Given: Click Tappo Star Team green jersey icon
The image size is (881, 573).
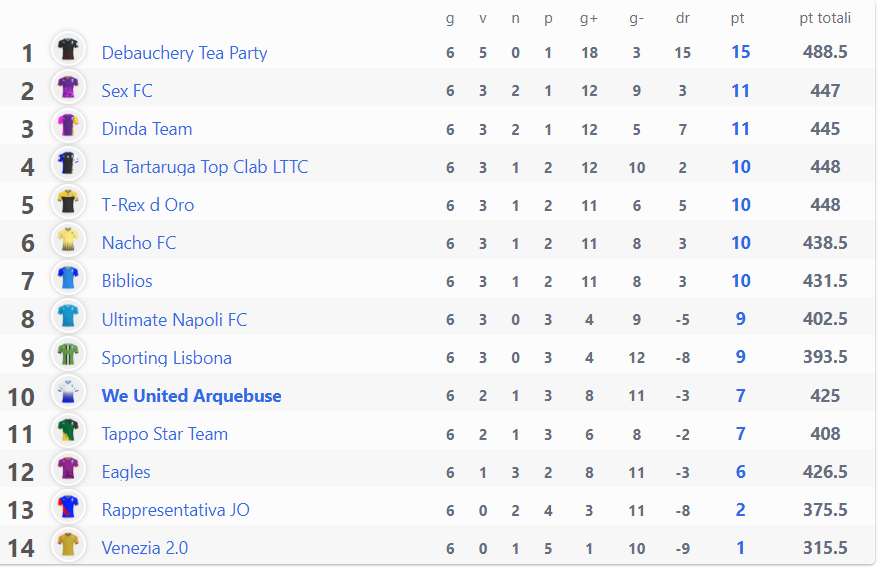Looking at the screenshot, I should coord(68,430).
